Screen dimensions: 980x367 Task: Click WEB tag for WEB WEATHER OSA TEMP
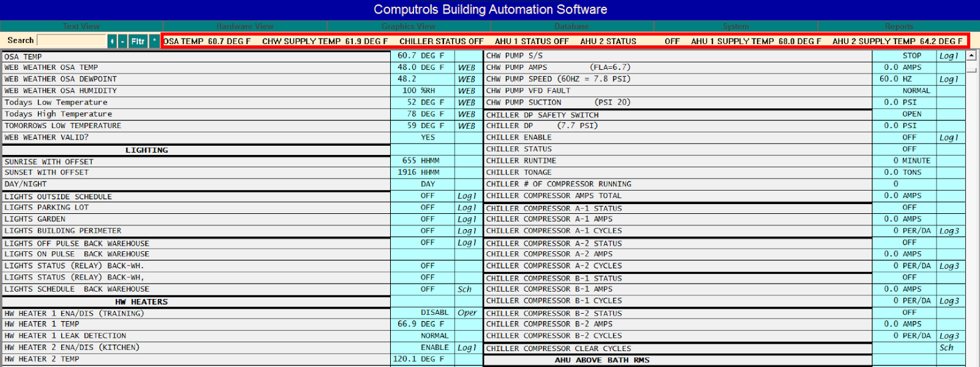pyautogui.click(x=467, y=67)
